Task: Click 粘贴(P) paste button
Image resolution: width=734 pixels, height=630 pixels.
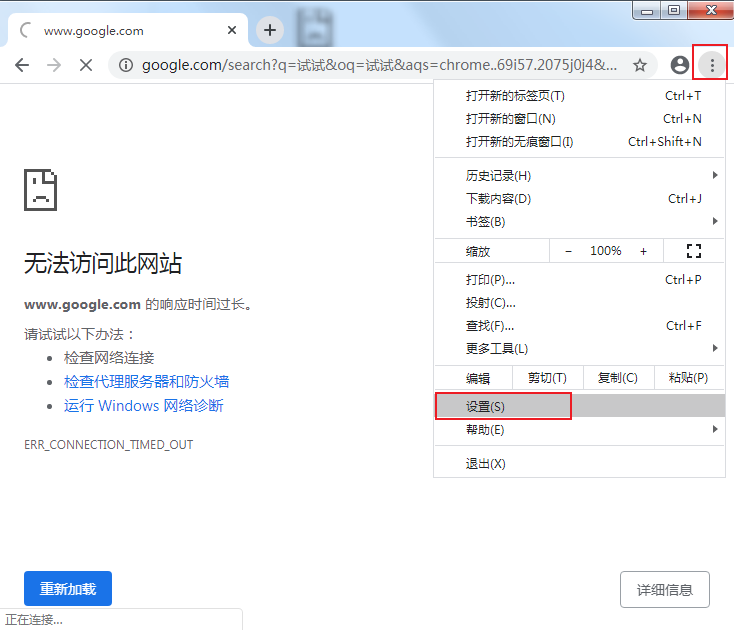Action: click(689, 378)
